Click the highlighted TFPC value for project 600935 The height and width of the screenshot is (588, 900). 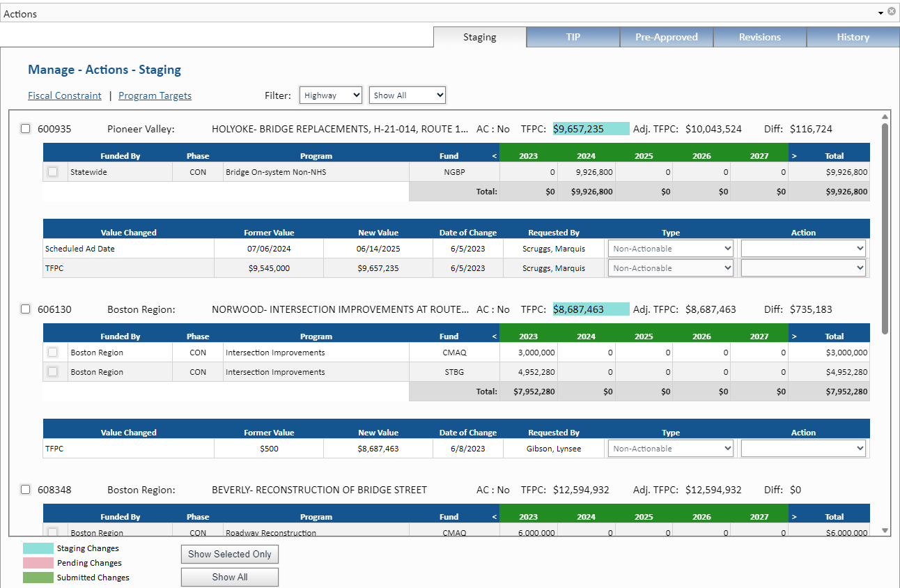[591, 128]
